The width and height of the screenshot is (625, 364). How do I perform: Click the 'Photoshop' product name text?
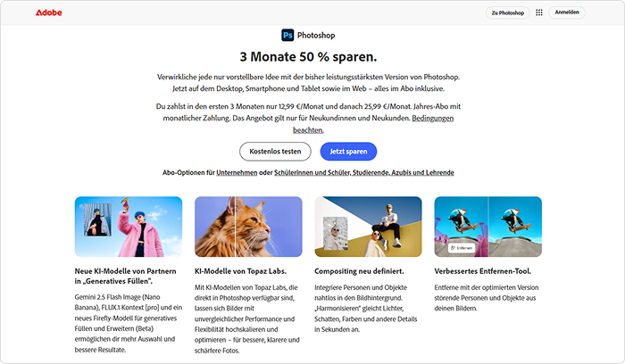316,36
